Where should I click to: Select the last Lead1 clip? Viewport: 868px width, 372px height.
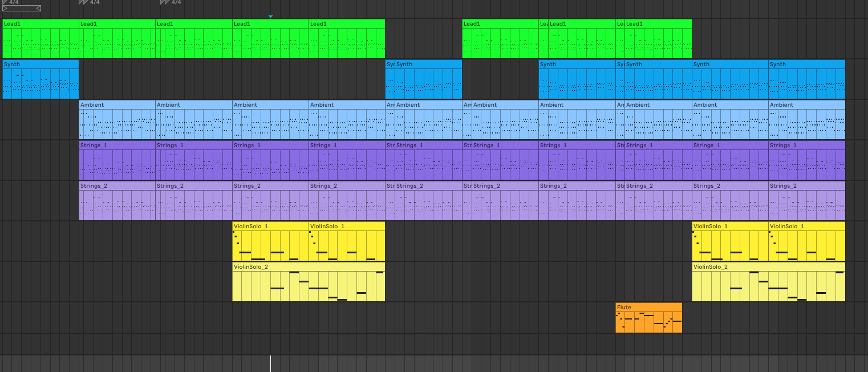pyautogui.click(x=658, y=39)
